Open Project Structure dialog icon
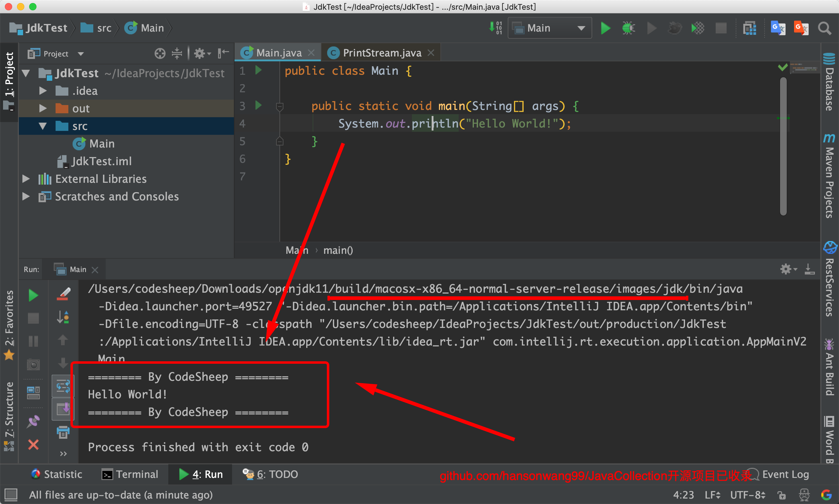839x504 pixels. point(749,28)
